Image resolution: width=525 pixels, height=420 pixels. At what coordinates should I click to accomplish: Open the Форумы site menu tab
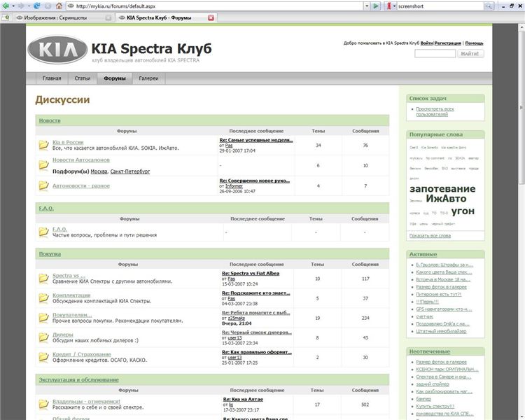pos(115,78)
